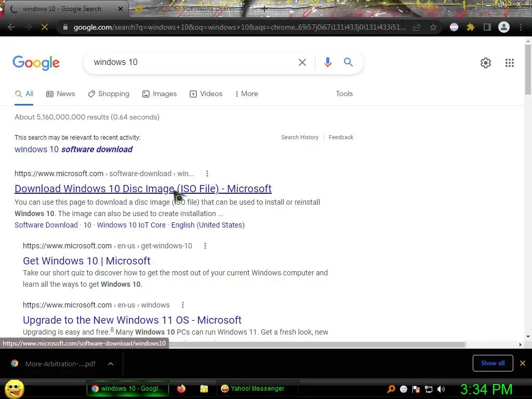Open Chrome's three-dot menu
The image size is (532, 399).
click(x=521, y=27)
